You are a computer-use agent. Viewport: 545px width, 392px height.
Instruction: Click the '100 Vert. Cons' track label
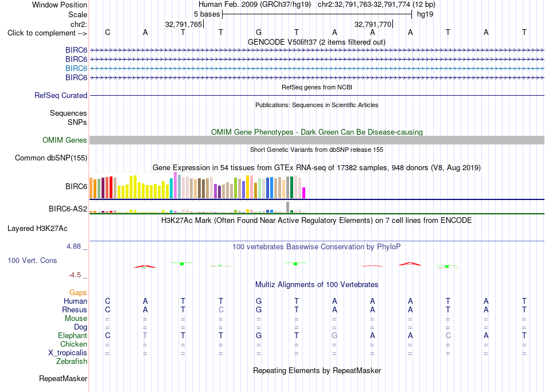(x=32, y=260)
